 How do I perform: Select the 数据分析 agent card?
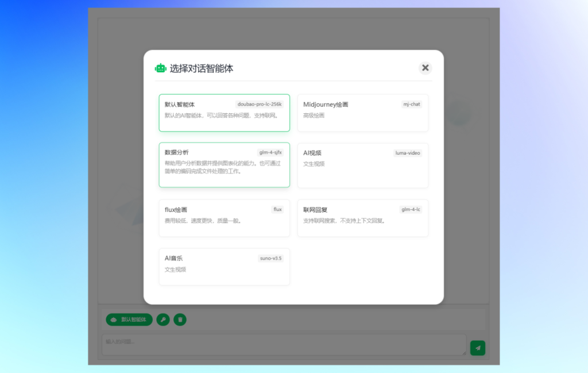click(225, 165)
